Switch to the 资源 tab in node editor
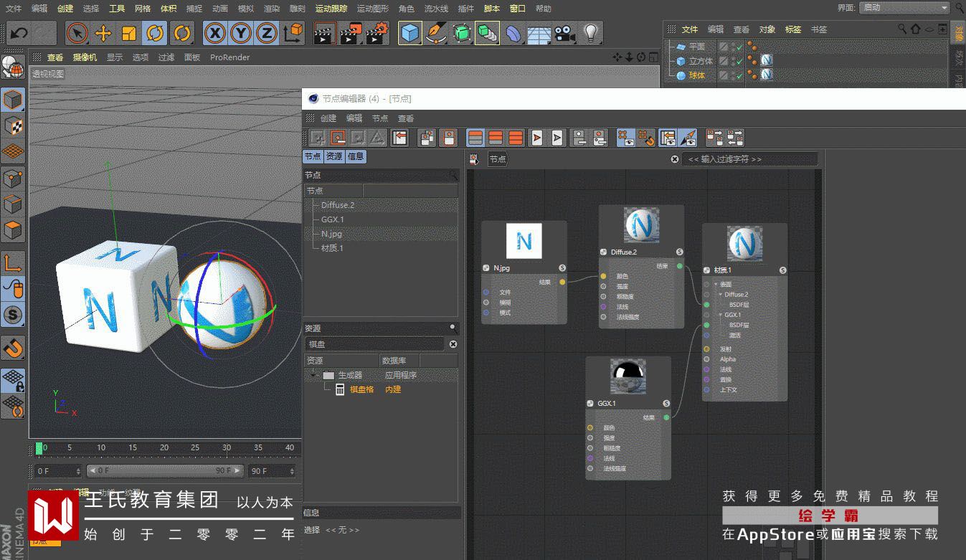966x560 pixels. click(x=334, y=156)
